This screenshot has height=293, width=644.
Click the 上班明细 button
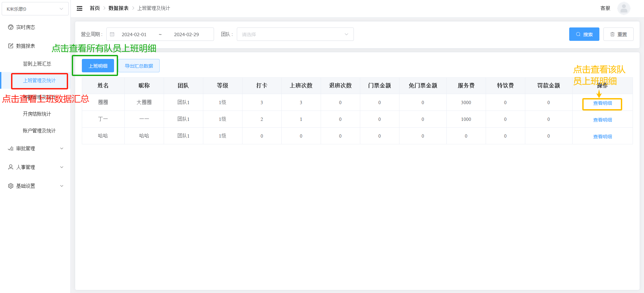tap(98, 66)
